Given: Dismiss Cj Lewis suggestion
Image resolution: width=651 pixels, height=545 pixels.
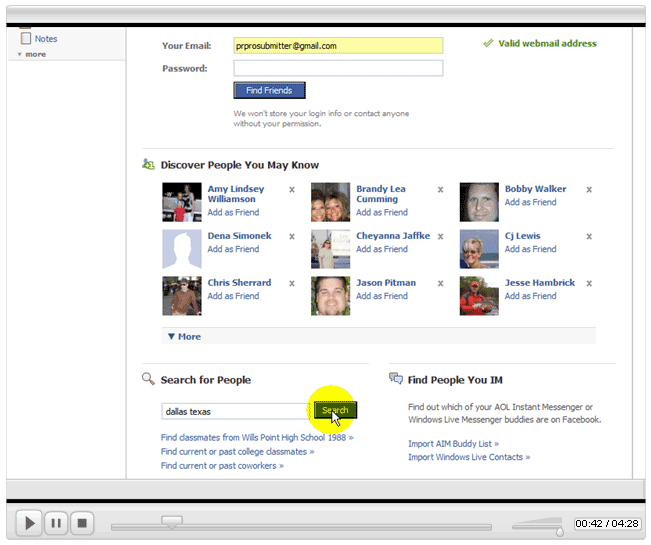Looking at the screenshot, I should coord(589,237).
